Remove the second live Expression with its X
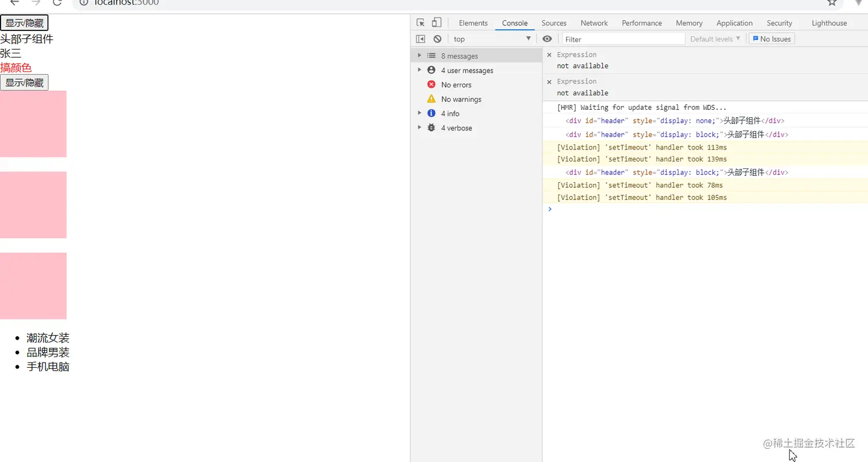 (549, 82)
